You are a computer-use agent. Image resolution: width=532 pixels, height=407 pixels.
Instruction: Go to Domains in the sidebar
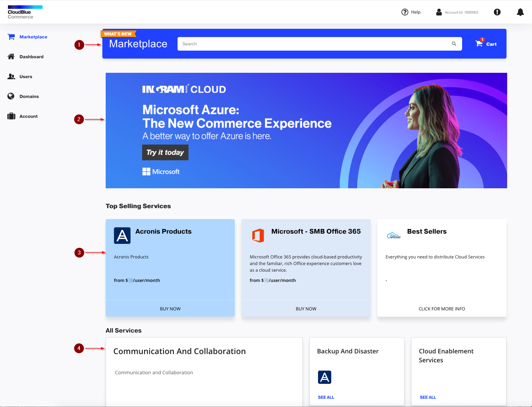tap(29, 96)
